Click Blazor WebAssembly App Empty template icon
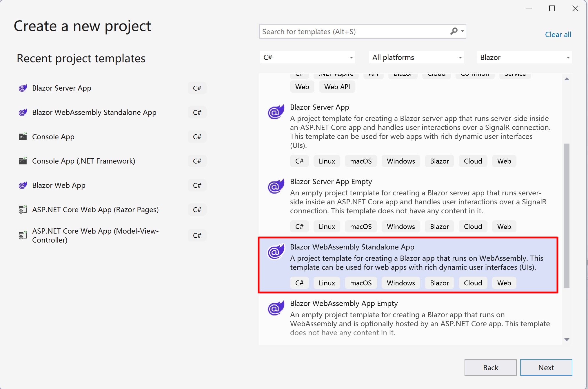This screenshot has height=389, width=588. click(276, 308)
